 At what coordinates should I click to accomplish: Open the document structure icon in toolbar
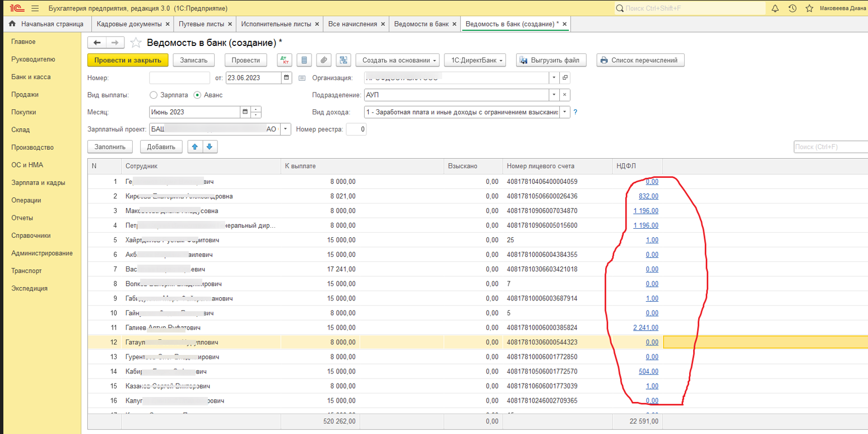tap(343, 61)
